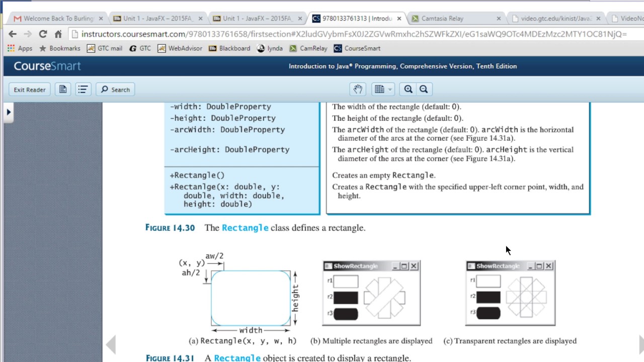The image size is (644, 362).
Task: Click the Figure 14.30 caption label
Action: pyautogui.click(x=170, y=228)
